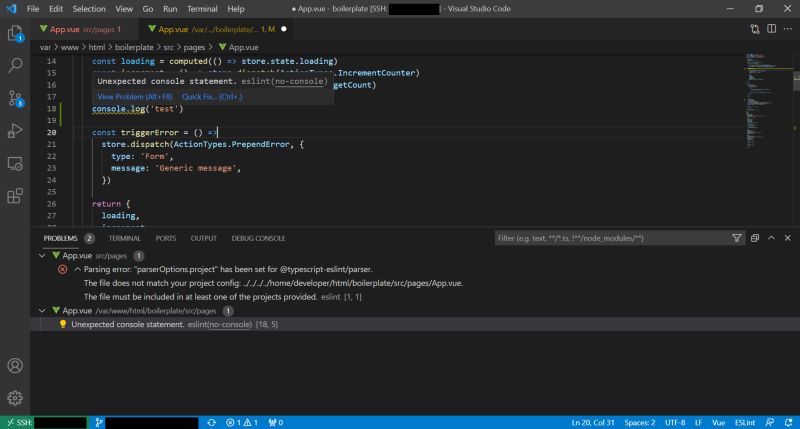
Task: Click LF end-of-line selector
Action: click(x=698, y=422)
